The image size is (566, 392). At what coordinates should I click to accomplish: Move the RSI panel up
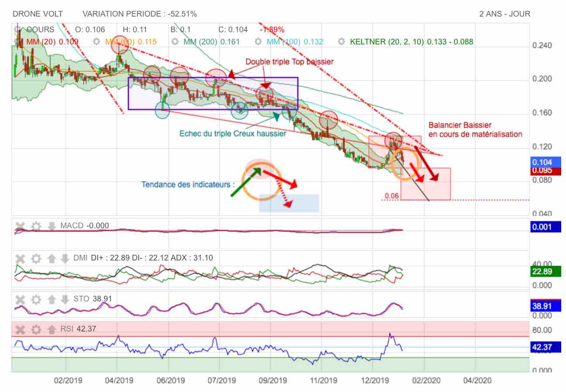pos(51,329)
